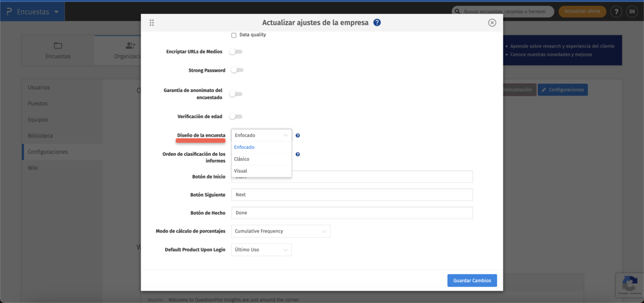Click the Botón Siguiente text field

(352, 194)
